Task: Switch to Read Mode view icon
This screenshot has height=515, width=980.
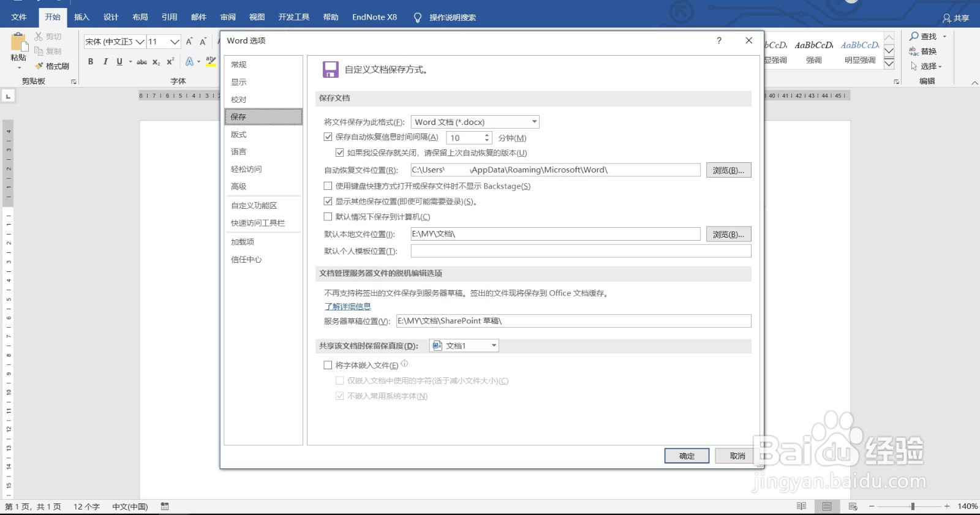Action: [x=801, y=506]
